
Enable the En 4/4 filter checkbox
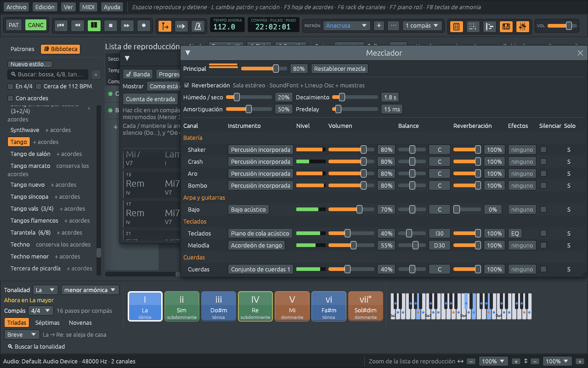11,86
